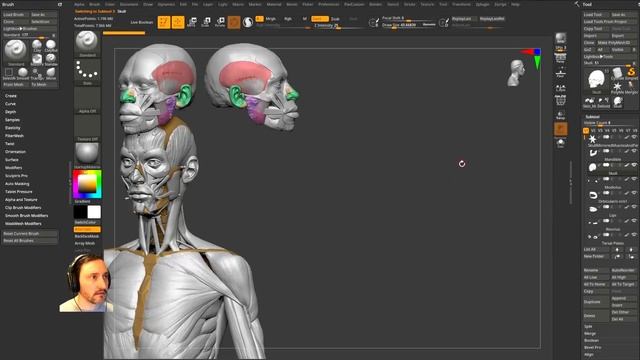Screen dimensions: 640x360
Task: Expand the Curve brush submenu
Action: pos(10,104)
